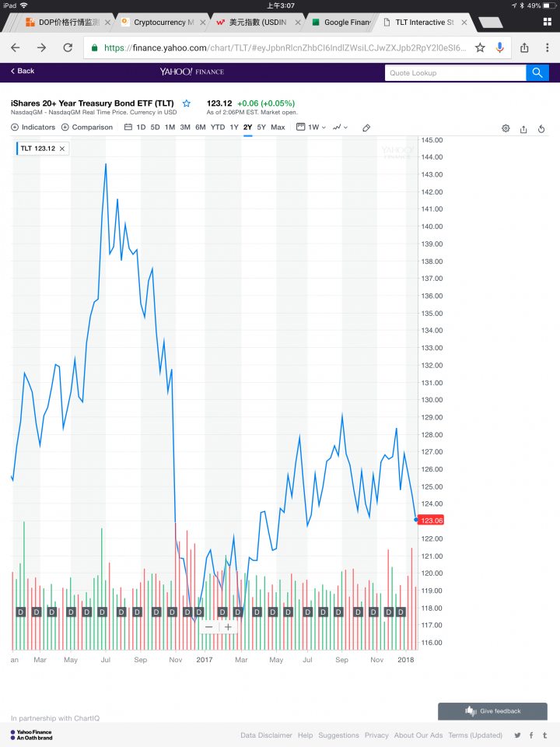Click the browser address bar URL

pyautogui.click(x=285, y=47)
